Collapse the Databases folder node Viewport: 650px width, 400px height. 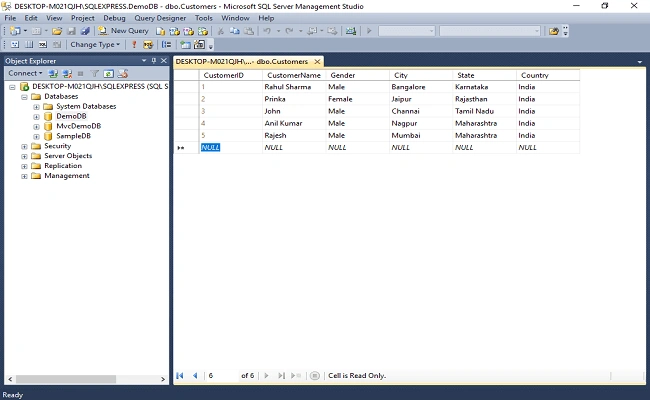click(x=24, y=97)
